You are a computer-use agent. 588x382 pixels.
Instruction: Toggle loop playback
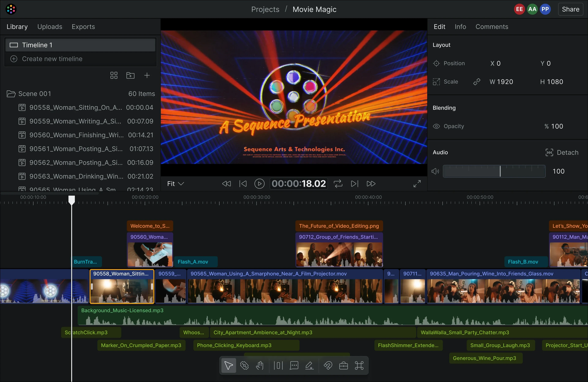338,184
